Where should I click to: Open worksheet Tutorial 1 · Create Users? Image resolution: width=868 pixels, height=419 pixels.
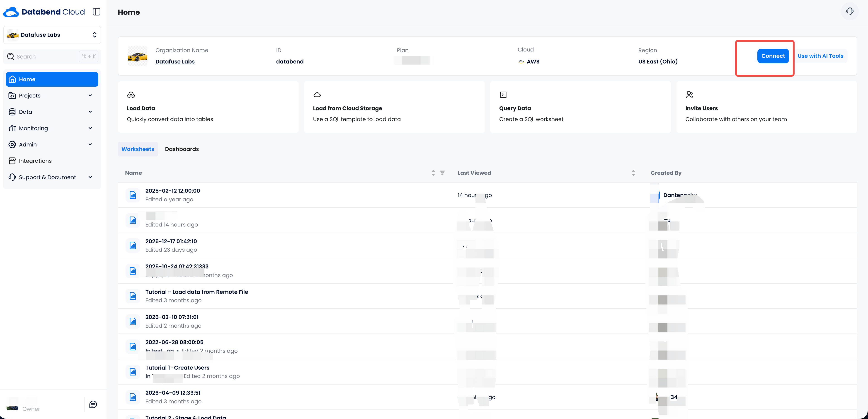pyautogui.click(x=177, y=368)
